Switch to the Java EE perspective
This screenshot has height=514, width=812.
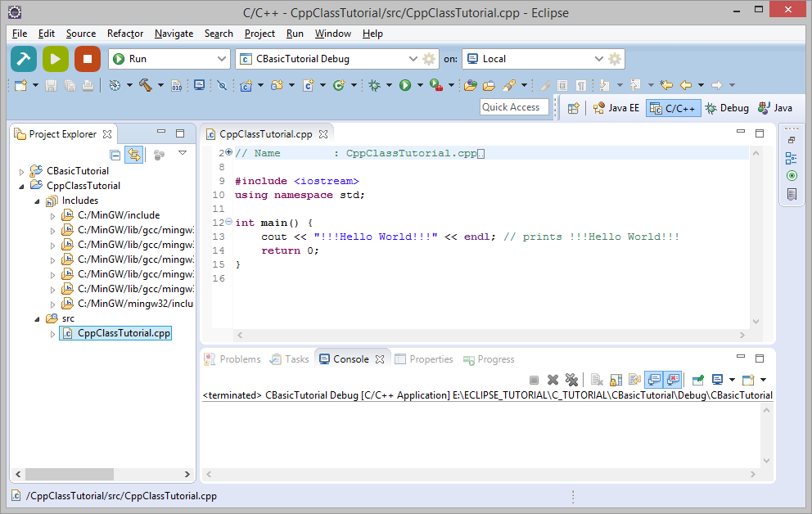[x=616, y=108]
